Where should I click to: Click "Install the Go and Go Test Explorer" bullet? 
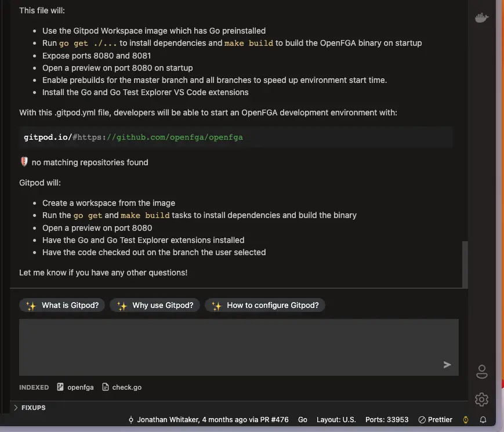[146, 92]
